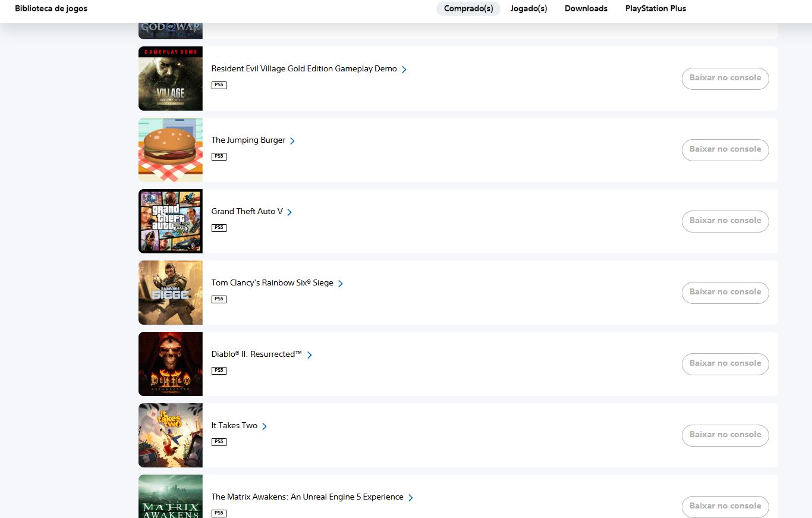Open the Rainbow Six Siege cover art

171,293
